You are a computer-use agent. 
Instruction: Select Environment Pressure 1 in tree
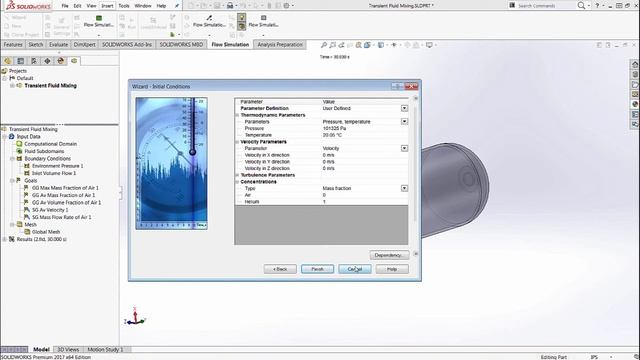(x=58, y=166)
